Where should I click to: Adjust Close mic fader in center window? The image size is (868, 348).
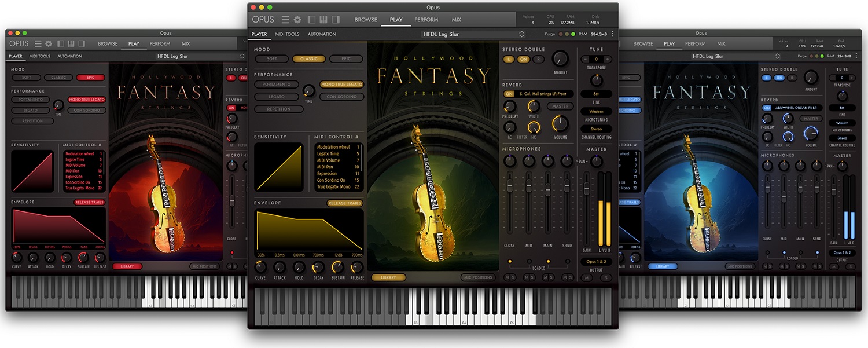pyautogui.click(x=510, y=186)
